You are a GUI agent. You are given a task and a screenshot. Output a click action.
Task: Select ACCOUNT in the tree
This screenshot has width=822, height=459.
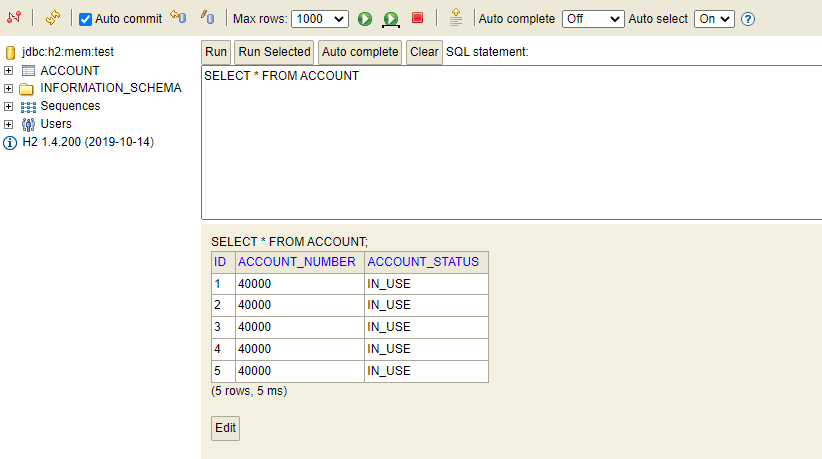click(x=70, y=71)
